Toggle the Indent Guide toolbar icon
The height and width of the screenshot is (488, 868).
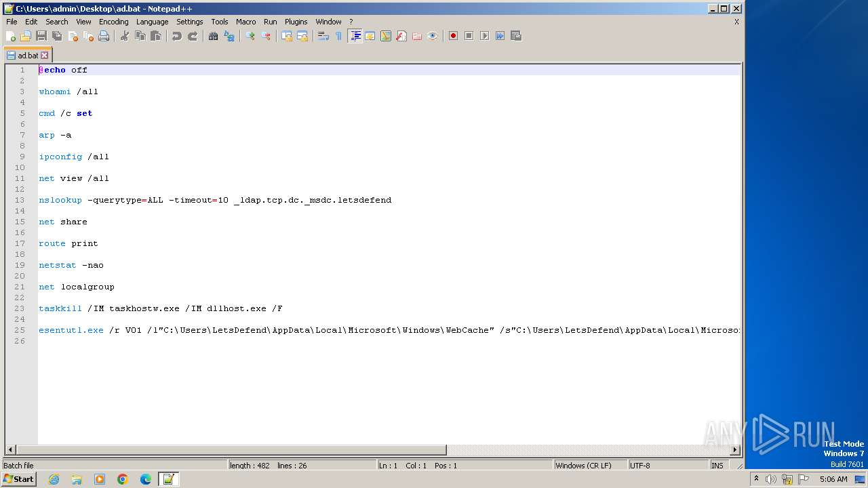point(355,36)
